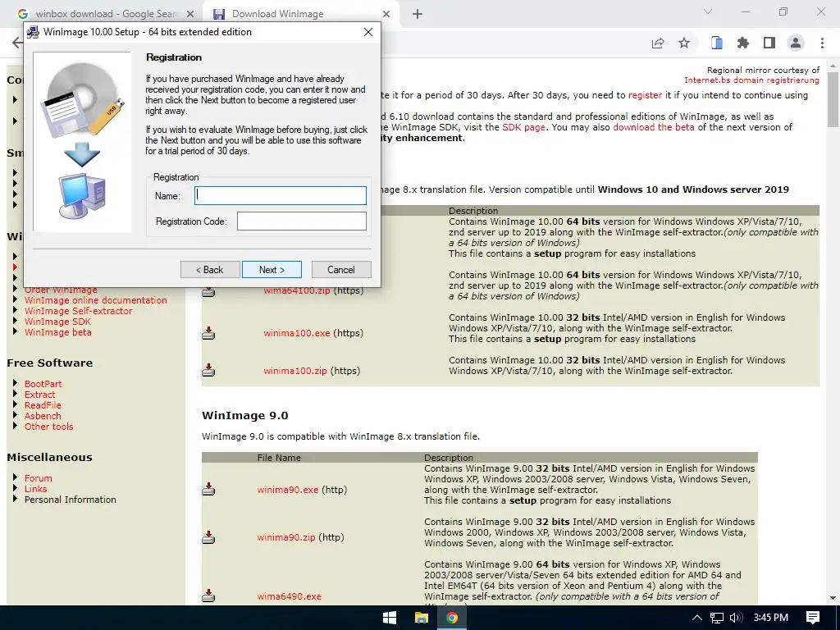
Task: Click the share page icon in Chrome
Action: click(658, 43)
